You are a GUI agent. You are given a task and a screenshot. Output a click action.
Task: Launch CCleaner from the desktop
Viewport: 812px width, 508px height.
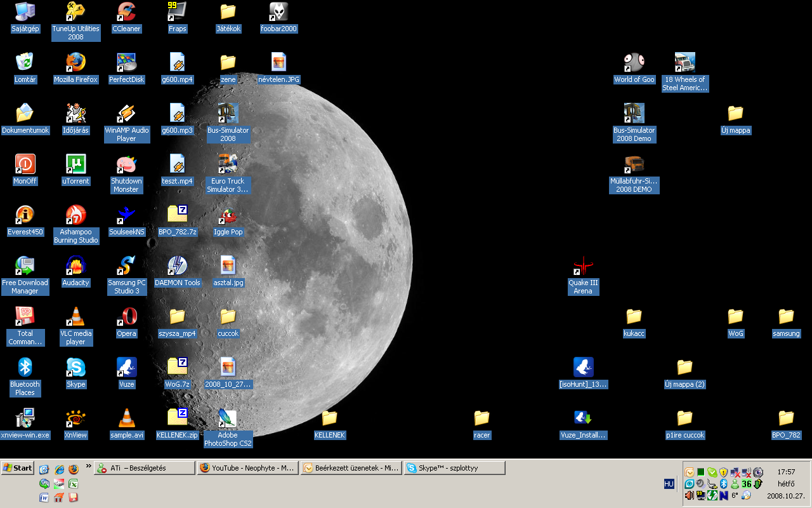click(126, 18)
